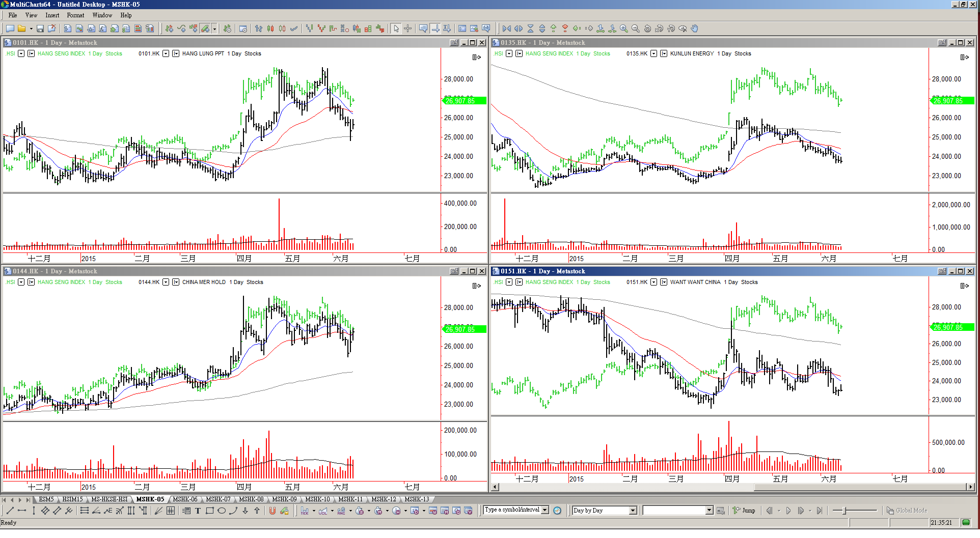Click the Save workspace icon
The image size is (980, 538).
click(40, 29)
